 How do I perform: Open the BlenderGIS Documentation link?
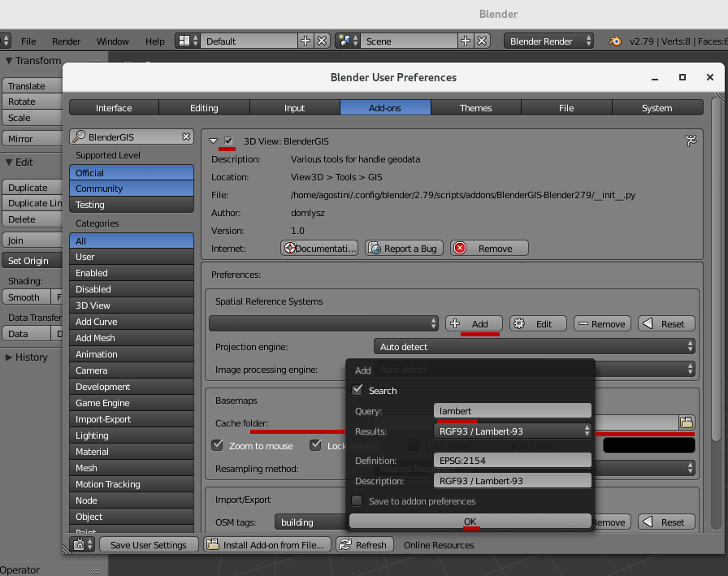tap(319, 249)
